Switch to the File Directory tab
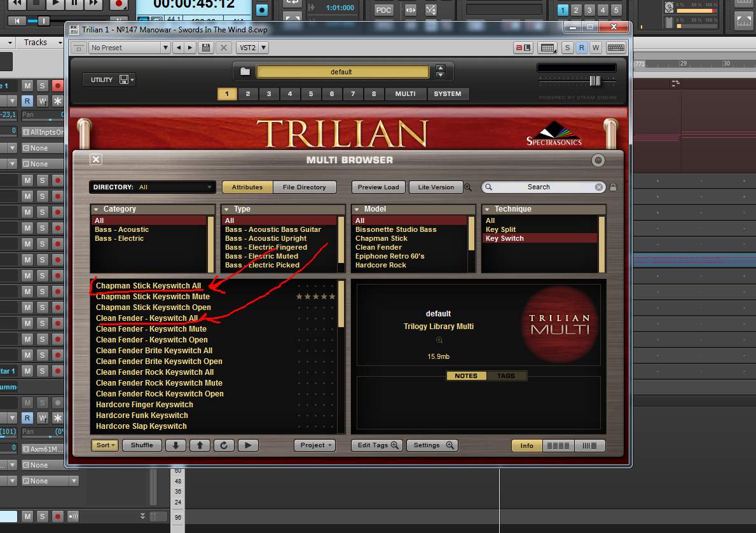This screenshot has width=756, height=533. point(304,187)
